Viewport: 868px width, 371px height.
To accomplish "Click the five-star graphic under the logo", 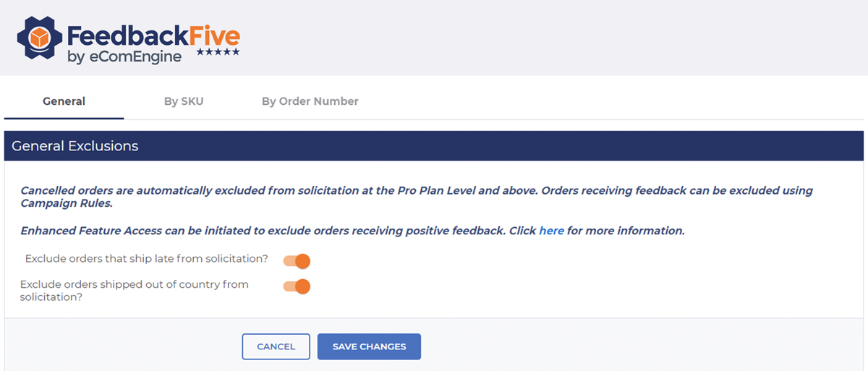I will pyautogui.click(x=219, y=53).
